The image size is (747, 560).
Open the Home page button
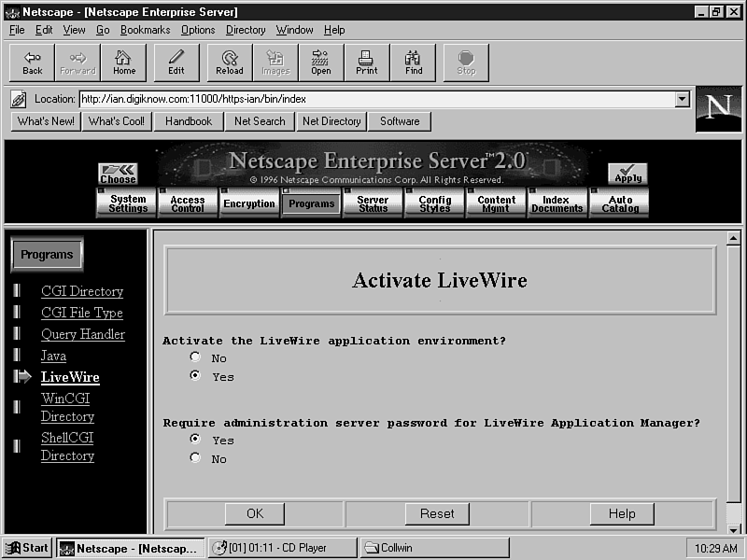[124, 63]
